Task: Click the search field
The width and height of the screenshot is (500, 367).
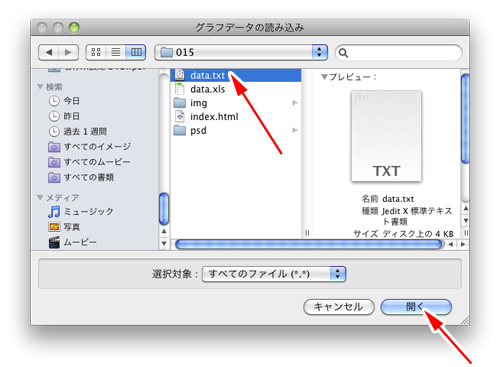Action: [x=399, y=53]
